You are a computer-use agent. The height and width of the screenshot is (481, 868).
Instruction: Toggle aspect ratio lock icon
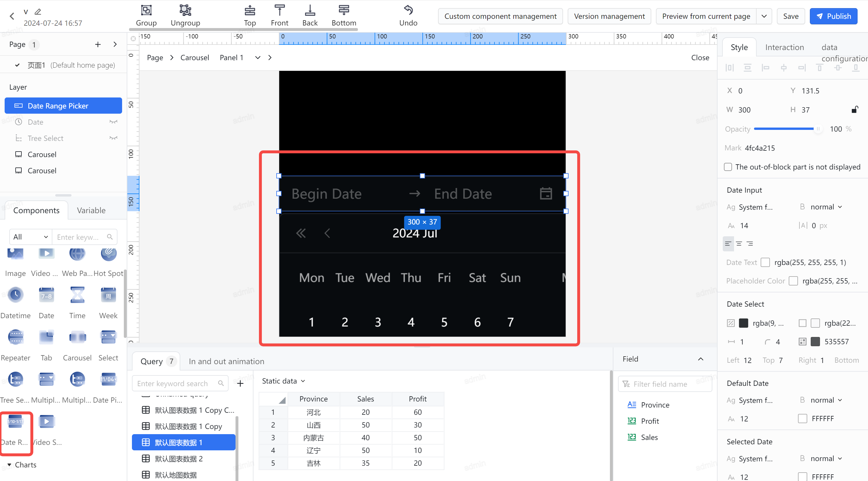click(x=855, y=109)
